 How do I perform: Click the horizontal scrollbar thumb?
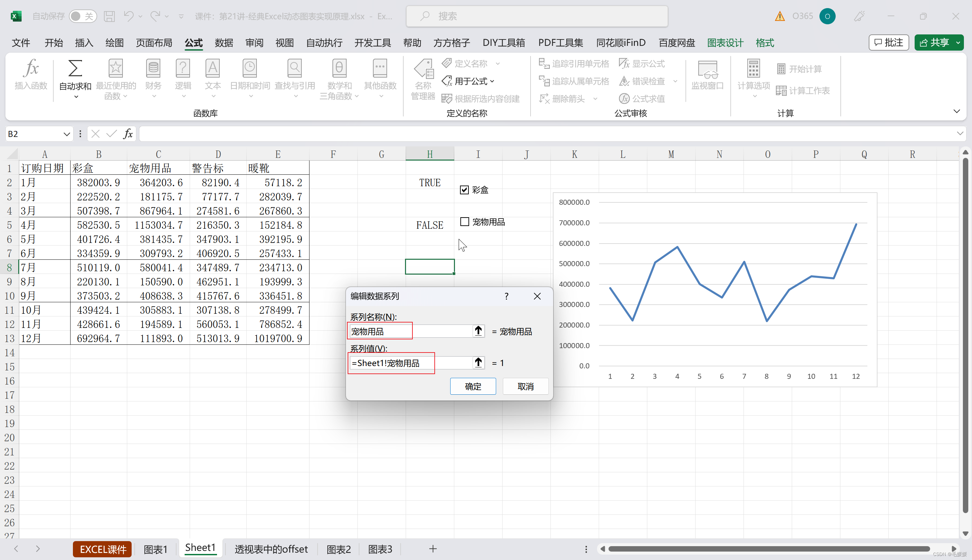(x=769, y=549)
